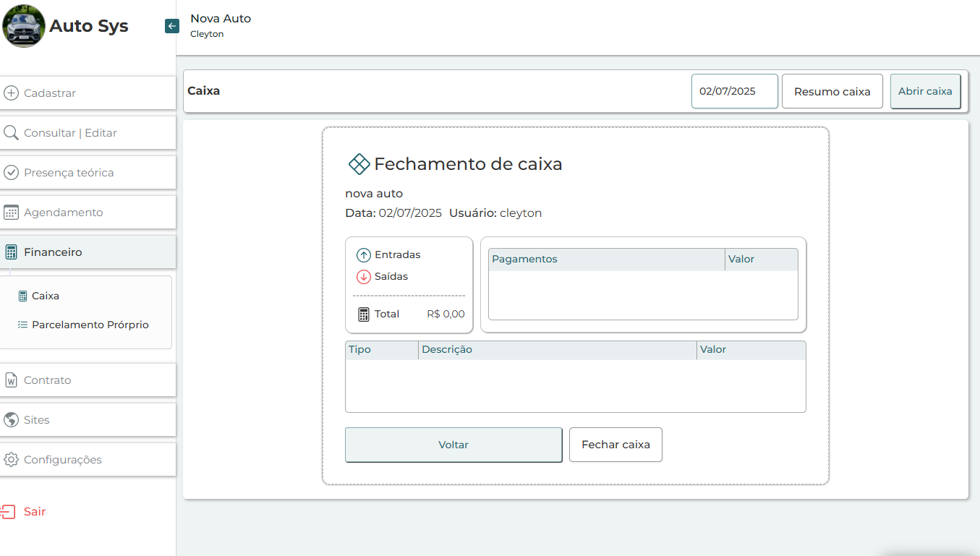Click the Contrato document icon

[11, 380]
